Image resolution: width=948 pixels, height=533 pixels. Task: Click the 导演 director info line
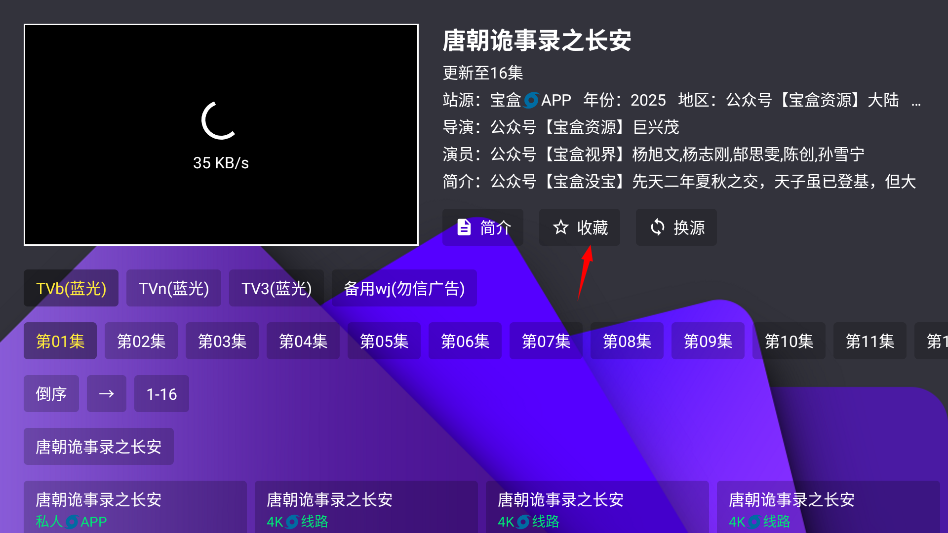561,127
